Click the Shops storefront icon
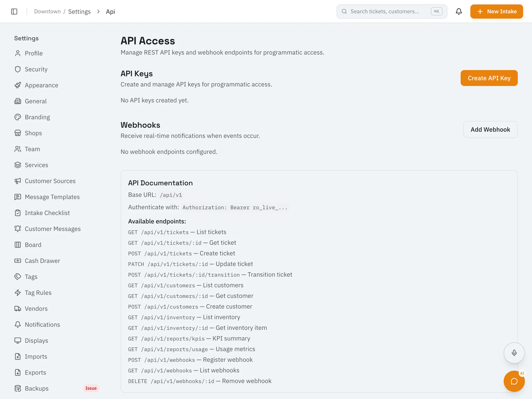The width and height of the screenshot is (532, 399). tap(18, 133)
